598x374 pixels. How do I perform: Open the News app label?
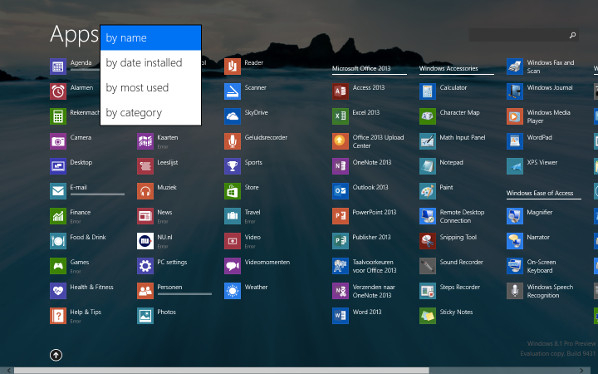[x=164, y=212]
